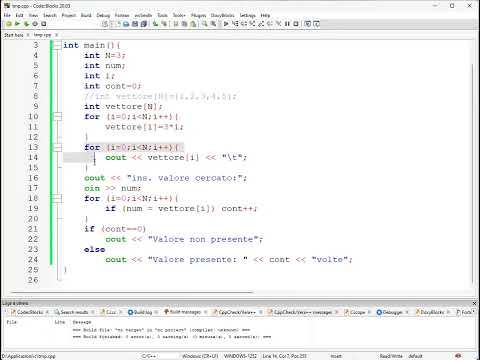Click the Break debugger pause icon
The image size is (480, 360).
[287, 24]
